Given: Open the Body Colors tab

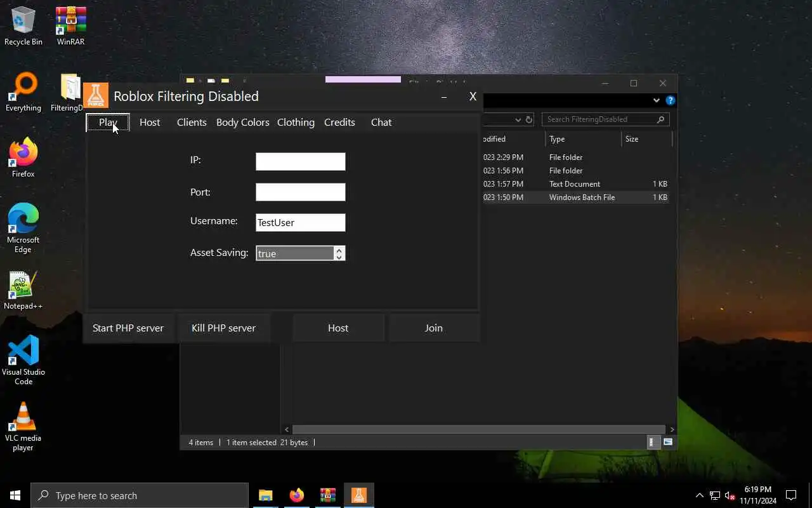Looking at the screenshot, I should pos(243,123).
